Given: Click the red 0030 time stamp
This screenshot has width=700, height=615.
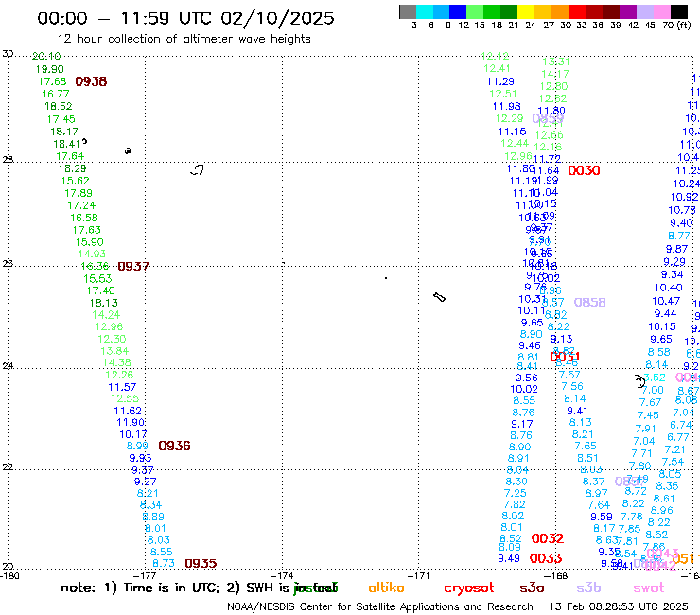Looking at the screenshot, I should click(x=584, y=170).
